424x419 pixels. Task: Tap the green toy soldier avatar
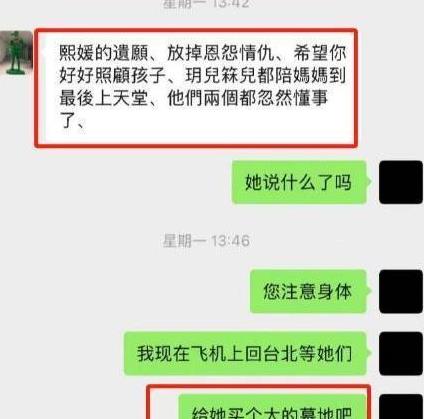pyautogui.click(x=16, y=53)
